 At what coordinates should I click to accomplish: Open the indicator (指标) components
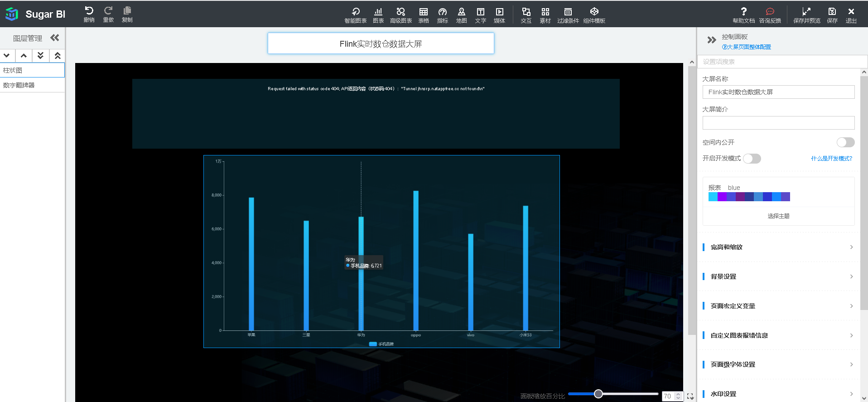pyautogui.click(x=443, y=15)
